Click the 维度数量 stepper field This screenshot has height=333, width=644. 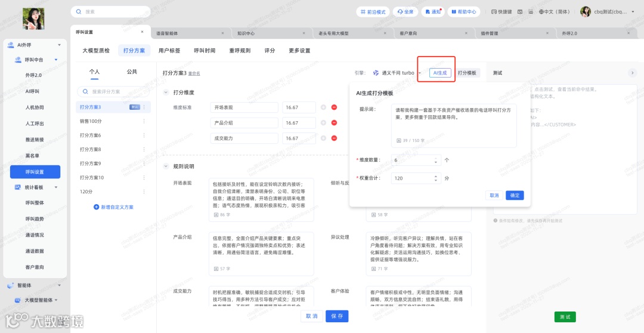(416, 161)
